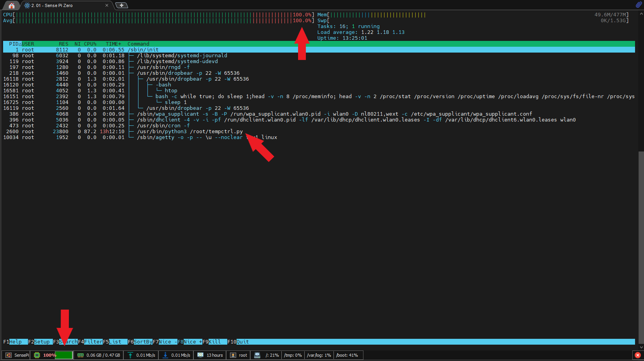Select the -bash process row

click(x=319, y=85)
